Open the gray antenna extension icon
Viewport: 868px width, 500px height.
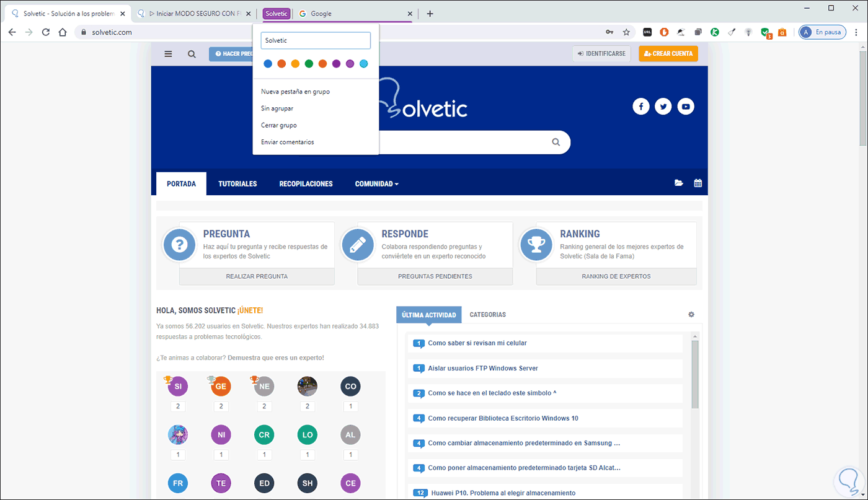point(748,32)
